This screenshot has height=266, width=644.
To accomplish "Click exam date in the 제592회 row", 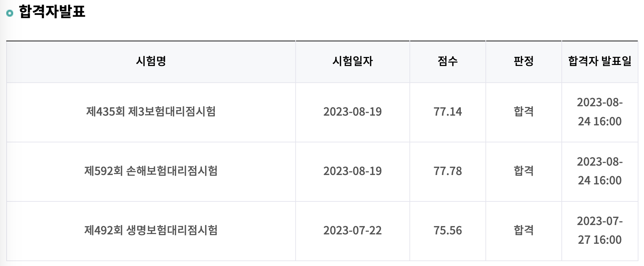I will point(353,171).
